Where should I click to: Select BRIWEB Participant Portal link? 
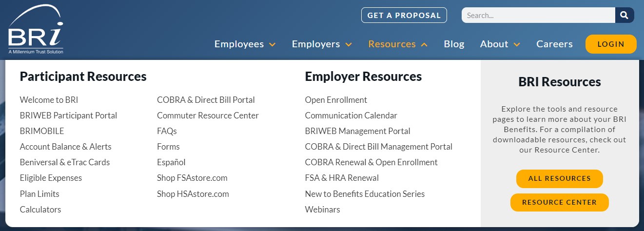pos(68,115)
